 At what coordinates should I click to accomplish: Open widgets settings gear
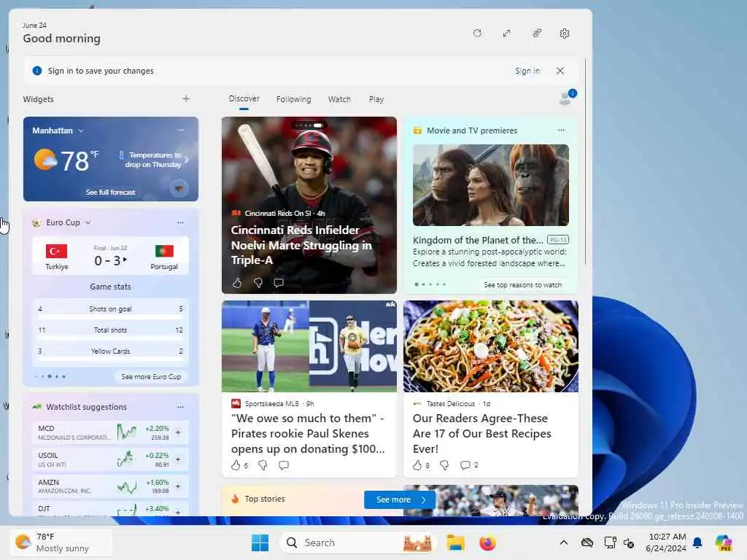[x=565, y=34]
